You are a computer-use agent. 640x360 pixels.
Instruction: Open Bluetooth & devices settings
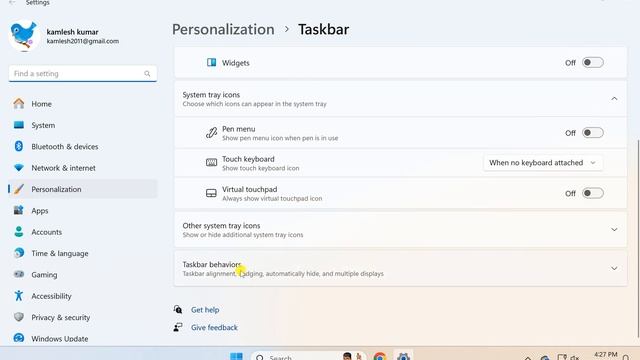pos(82,146)
